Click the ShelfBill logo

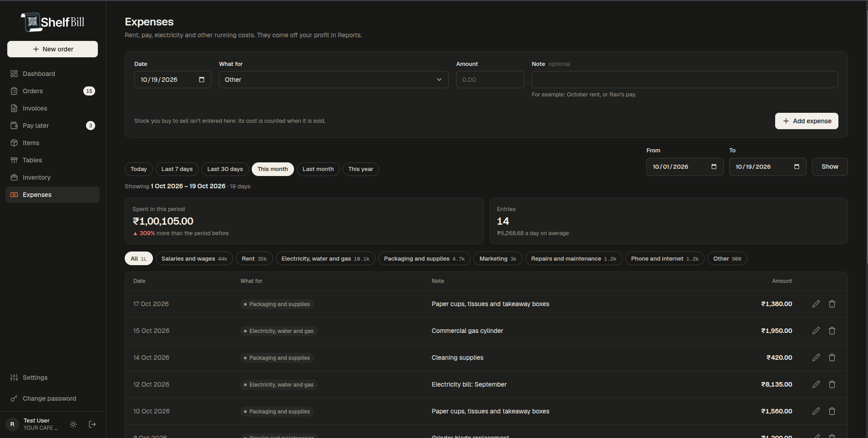[x=53, y=22]
